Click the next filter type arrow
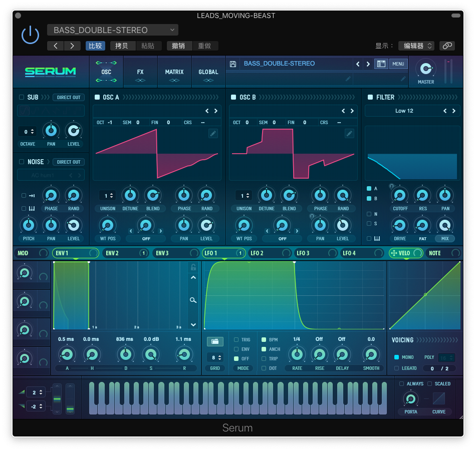476x451 pixels. tap(454, 111)
